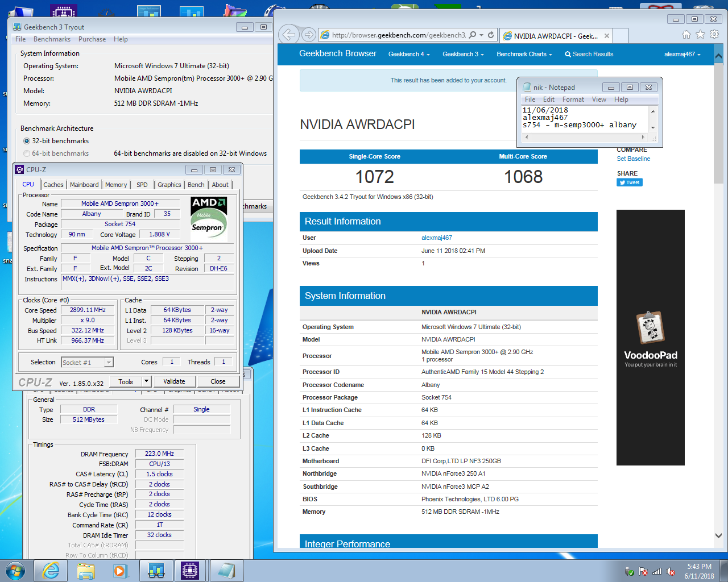The image size is (728, 582).
Task: Open a new blank IE tab
Action: pyautogui.click(x=621, y=36)
